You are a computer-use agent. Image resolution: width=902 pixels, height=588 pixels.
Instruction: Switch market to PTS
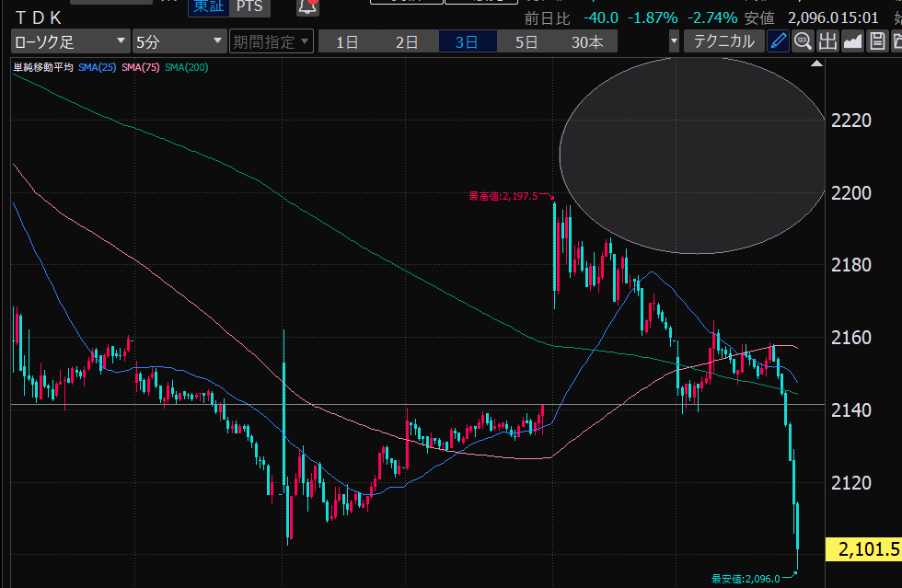click(x=248, y=7)
